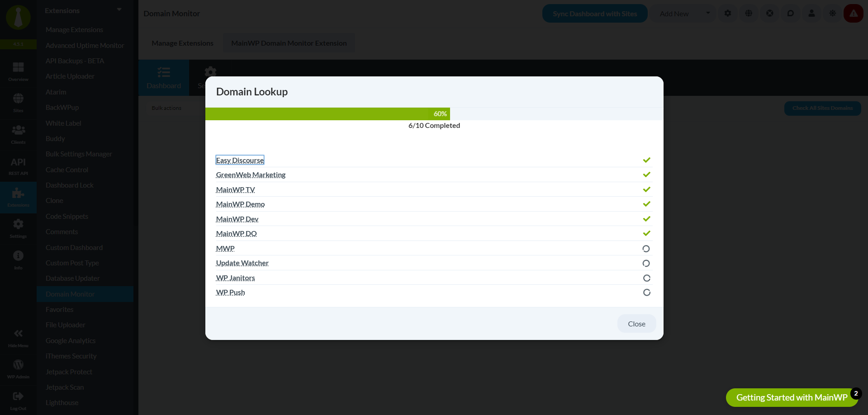Click the 6/10 Completed status text
The image size is (868, 415).
(x=434, y=125)
